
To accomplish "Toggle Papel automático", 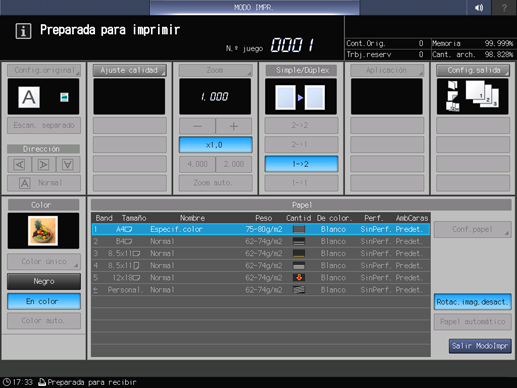I will coord(472,322).
